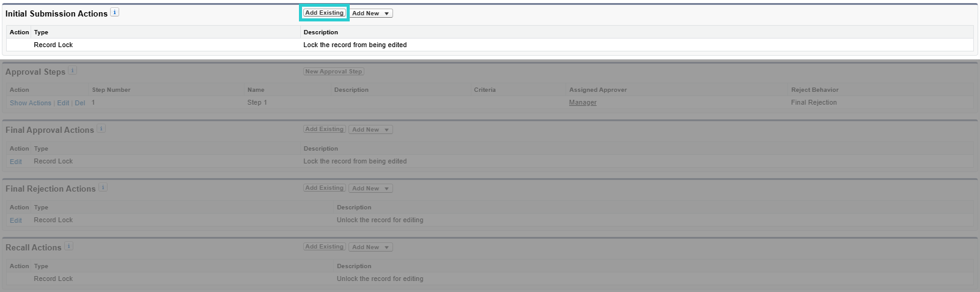Click Add Existing in Final Rejection Actions
Viewport: 980px width, 292px height.
325,188
